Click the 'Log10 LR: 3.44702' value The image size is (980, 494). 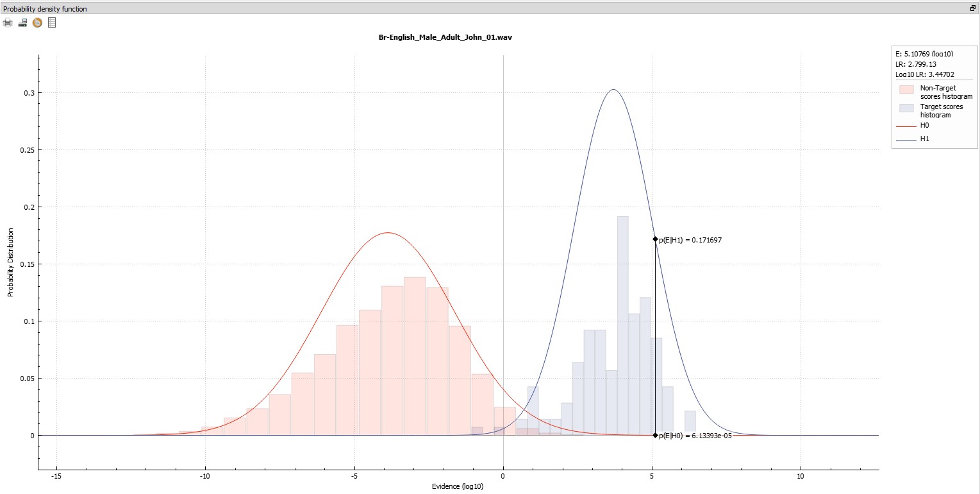[924, 74]
